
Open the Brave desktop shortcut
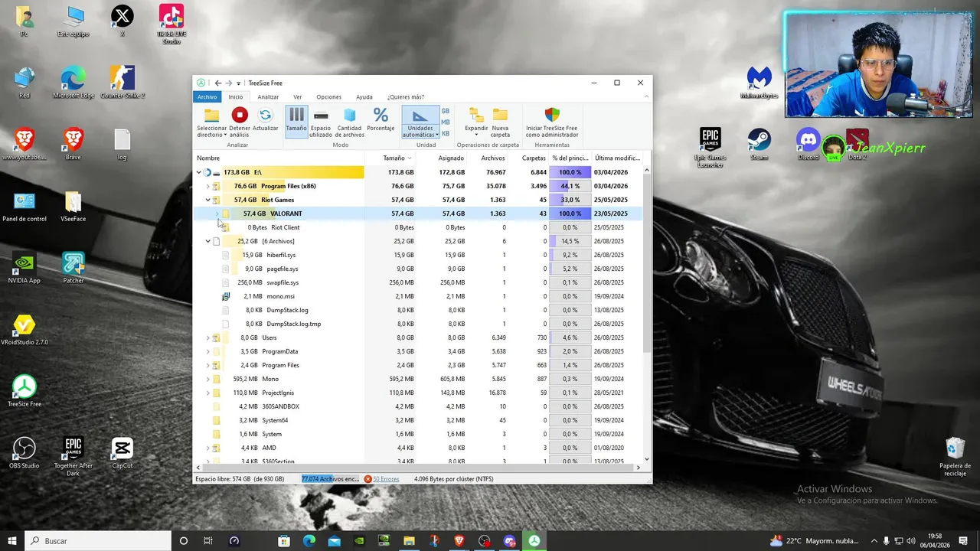(73, 144)
